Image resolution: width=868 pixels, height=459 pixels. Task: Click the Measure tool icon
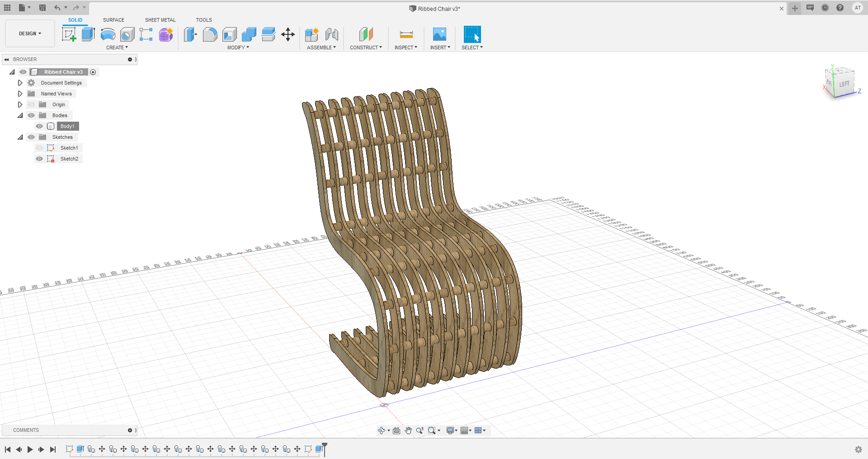pos(406,34)
